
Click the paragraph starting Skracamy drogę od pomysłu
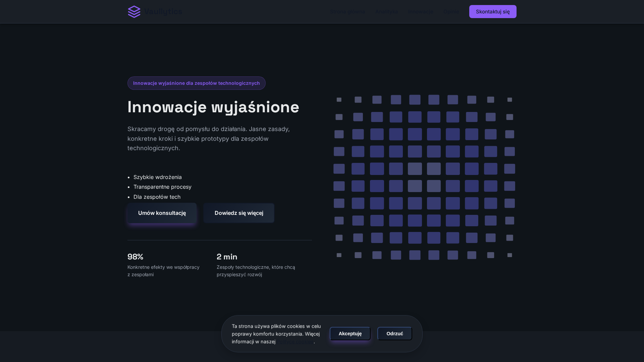coord(209,138)
